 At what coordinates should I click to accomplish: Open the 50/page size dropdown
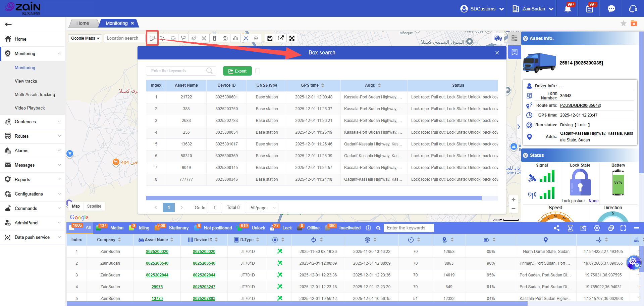(262, 208)
